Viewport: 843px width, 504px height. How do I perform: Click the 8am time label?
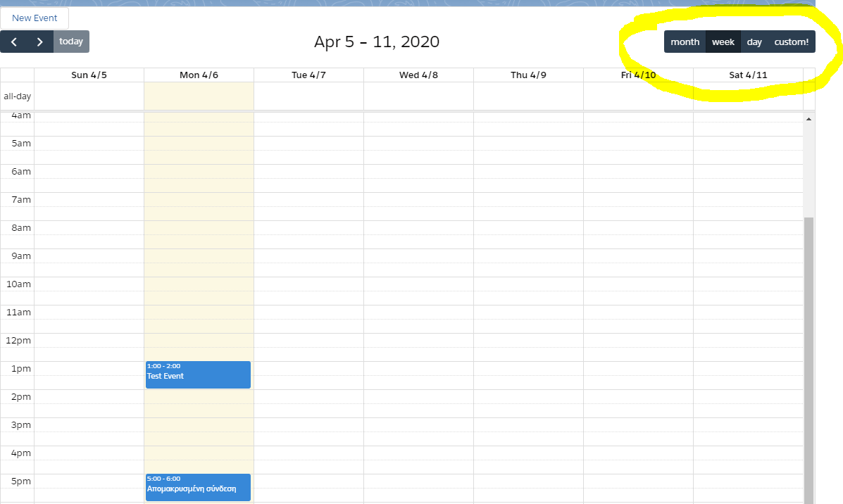[21, 228]
